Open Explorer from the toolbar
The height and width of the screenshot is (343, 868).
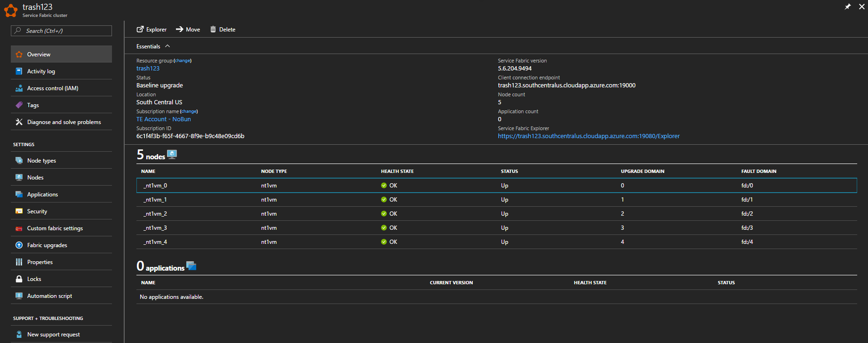[151, 29]
